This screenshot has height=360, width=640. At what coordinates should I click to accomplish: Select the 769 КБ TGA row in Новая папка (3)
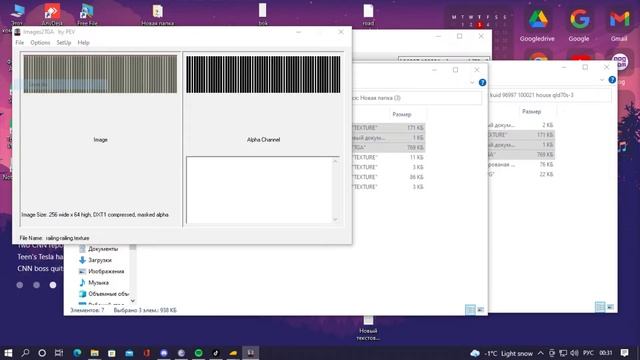(x=389, y=147)
